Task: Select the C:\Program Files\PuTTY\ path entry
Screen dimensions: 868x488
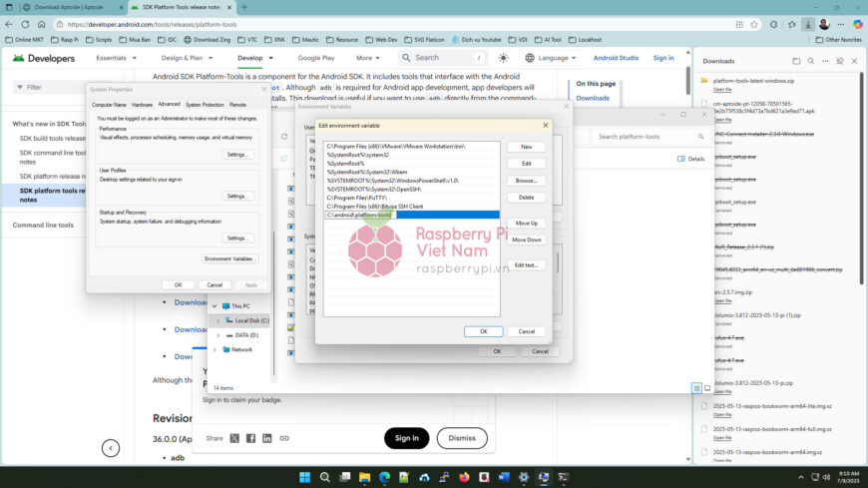Action: point(356,198)
